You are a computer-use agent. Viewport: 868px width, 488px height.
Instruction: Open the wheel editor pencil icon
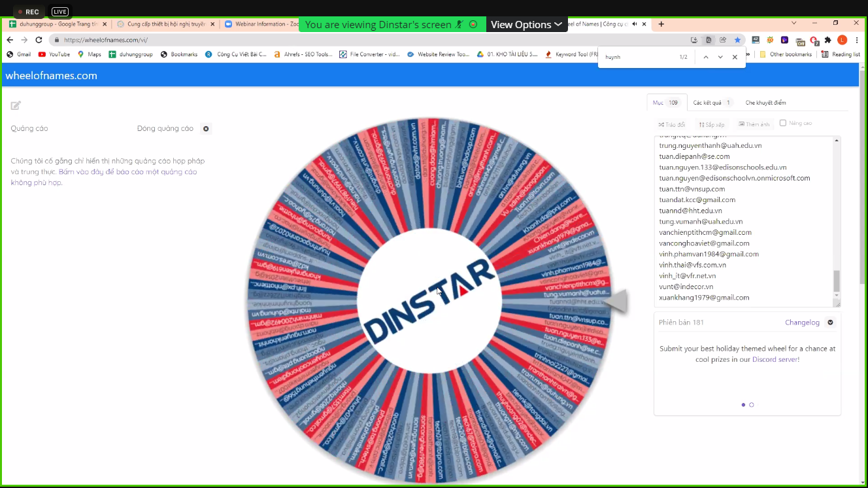[x=16, y=105]
